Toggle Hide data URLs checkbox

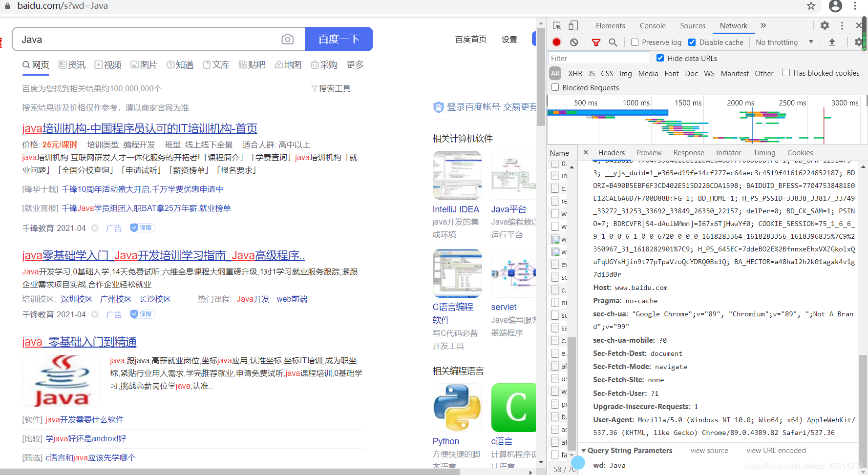point(660,58)
